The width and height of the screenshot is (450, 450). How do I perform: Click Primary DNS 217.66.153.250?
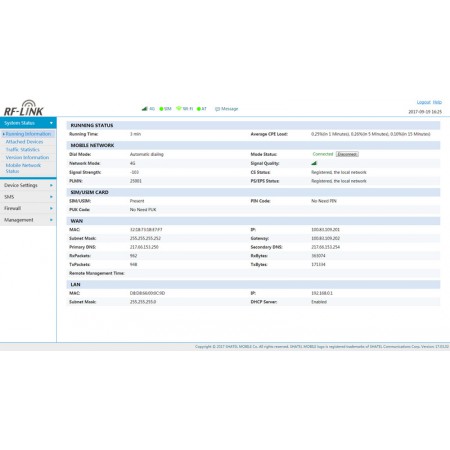(x=144, y=247)
